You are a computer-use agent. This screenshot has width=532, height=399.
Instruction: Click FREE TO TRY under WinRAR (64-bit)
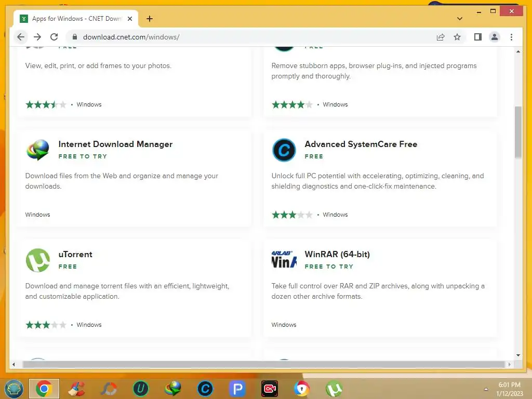[x=329, y=267]
